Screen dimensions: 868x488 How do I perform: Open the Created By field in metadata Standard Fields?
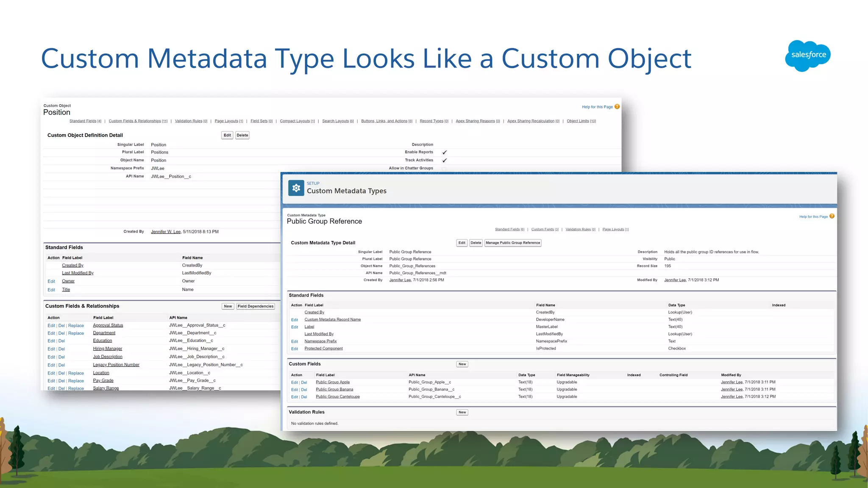314,312
